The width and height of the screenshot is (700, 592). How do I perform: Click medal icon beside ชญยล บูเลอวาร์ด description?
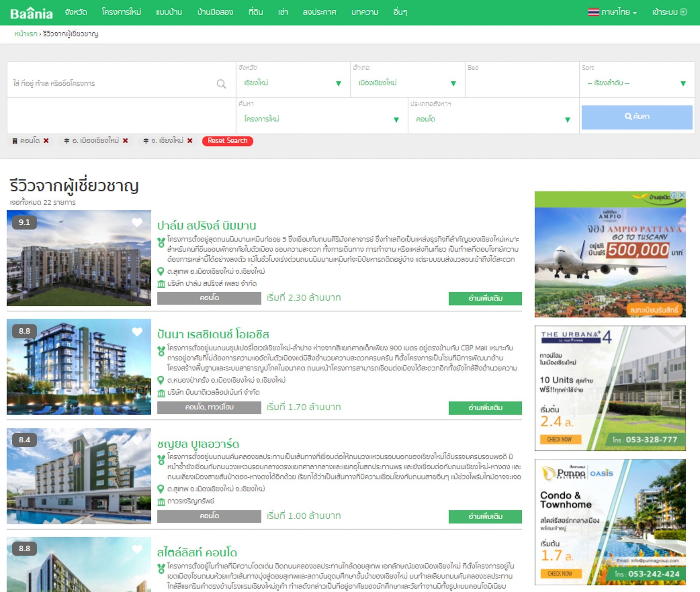(161, 460)
